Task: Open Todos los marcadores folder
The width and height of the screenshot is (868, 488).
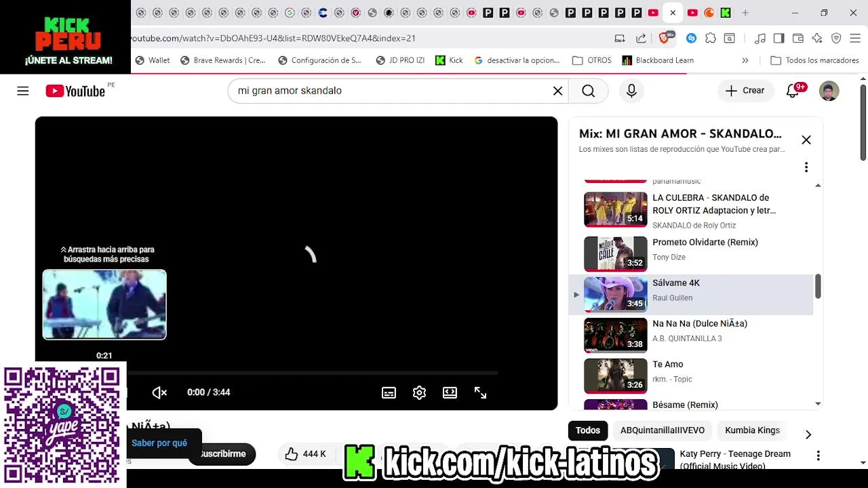Action: [x=814, y=60]
